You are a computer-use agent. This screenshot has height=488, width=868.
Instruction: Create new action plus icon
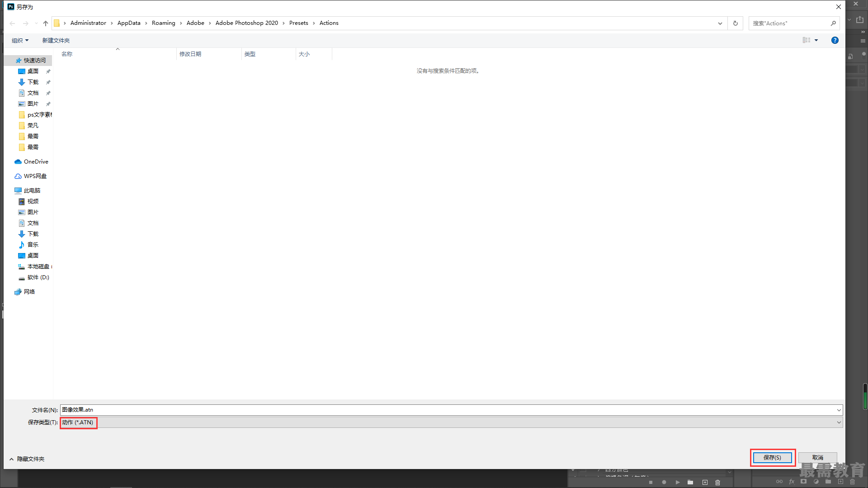[705, 482]
